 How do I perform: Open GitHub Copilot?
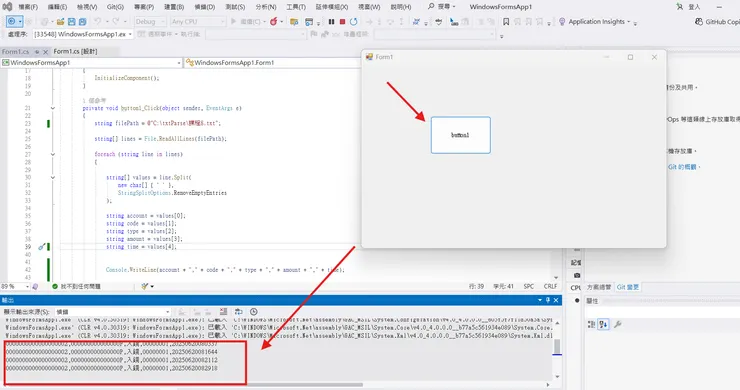point(717,22)
